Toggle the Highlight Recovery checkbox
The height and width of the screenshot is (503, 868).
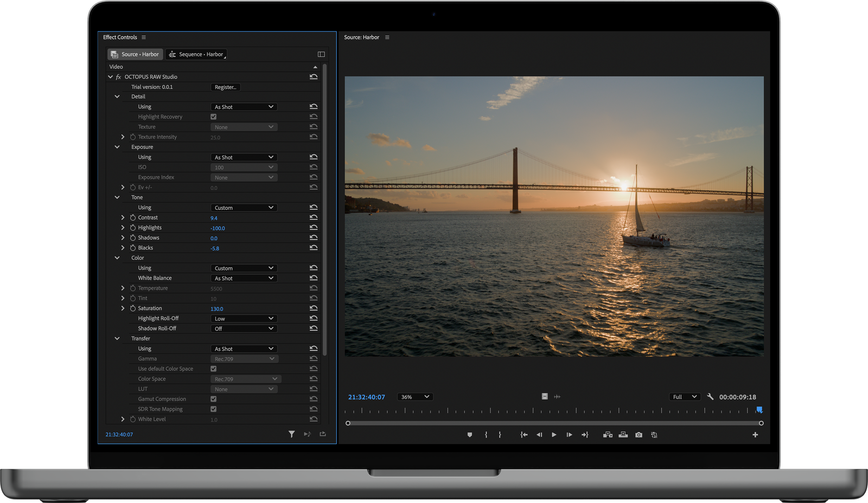pos(213,117)
